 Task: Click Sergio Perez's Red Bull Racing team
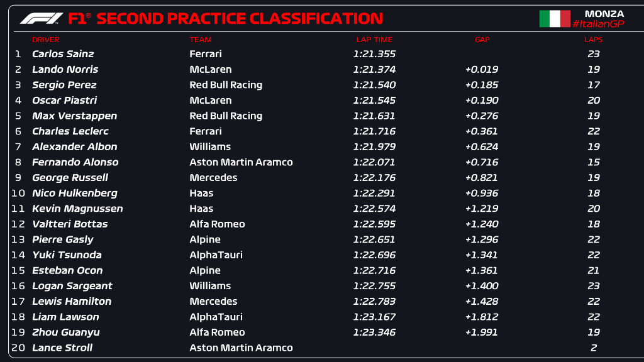[226, 85]
